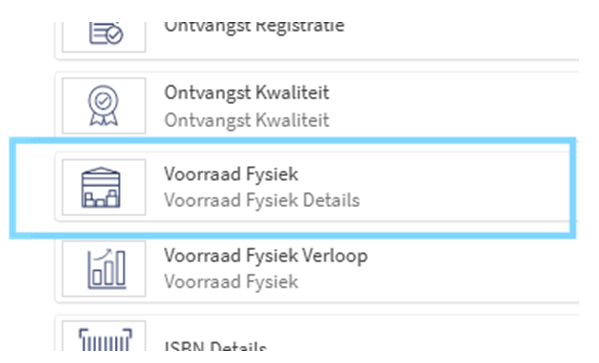Click the Voorraad Fysiek warehouse icon

101,188
